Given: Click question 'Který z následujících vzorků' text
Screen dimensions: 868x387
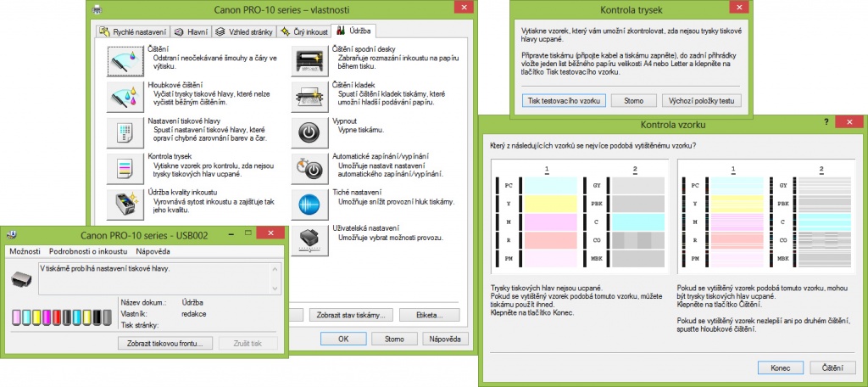Looking at the screenshot, I should (x=594, y=145).
